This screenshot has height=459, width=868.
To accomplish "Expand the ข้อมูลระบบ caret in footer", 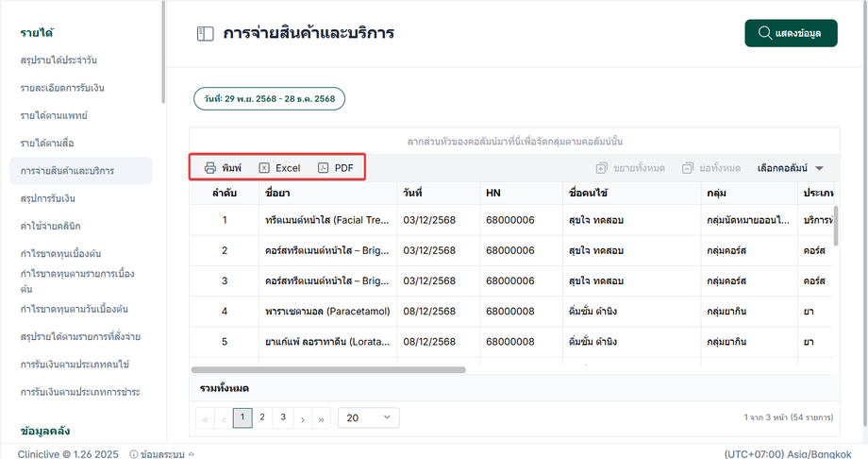I will (x=192, y=454).
